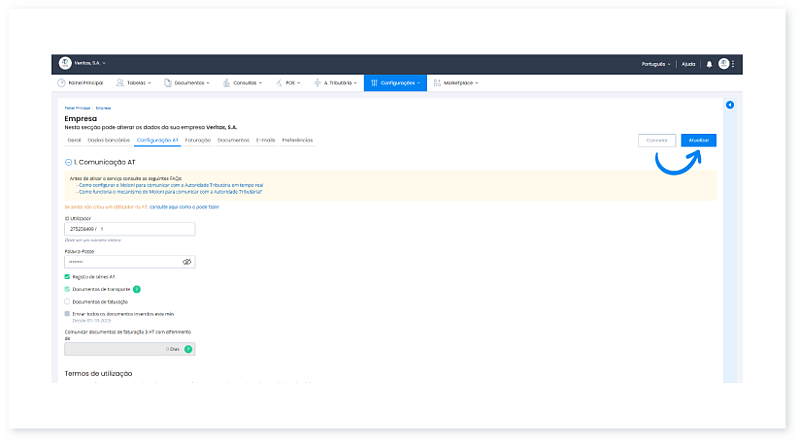
Task: Click the Veritas, S.A. company logo
Action: tap(66, 64)
